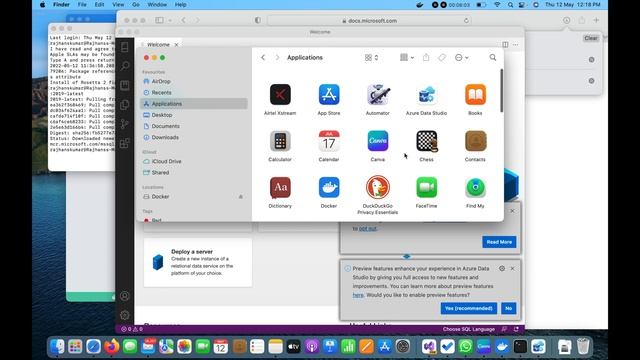Select the Calculator app icon
This screenshot has height=360, width=640.
280,141
